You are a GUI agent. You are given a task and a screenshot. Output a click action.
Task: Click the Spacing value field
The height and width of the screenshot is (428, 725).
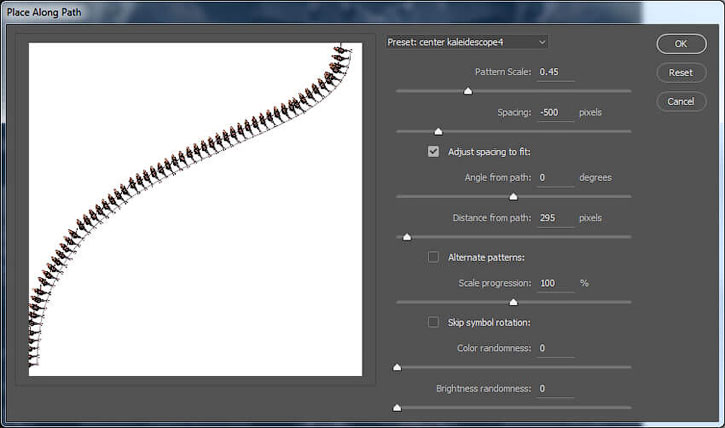[555, 113]
